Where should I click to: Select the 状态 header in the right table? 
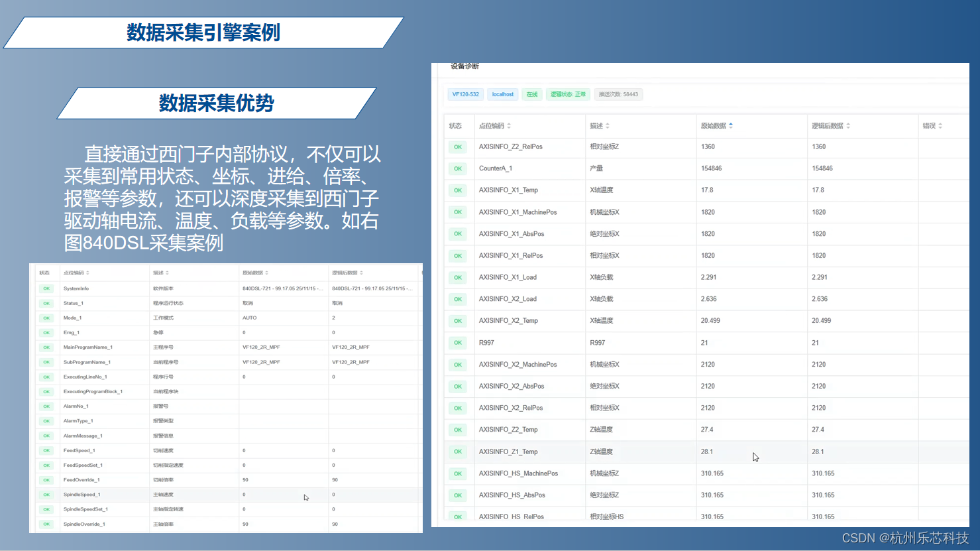(x=455, y=126)
